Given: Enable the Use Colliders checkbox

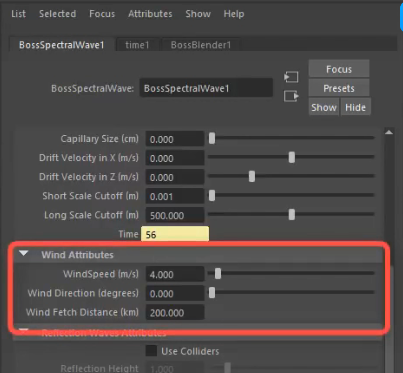Looking at the screenshot, I should [x=151, y=351].
